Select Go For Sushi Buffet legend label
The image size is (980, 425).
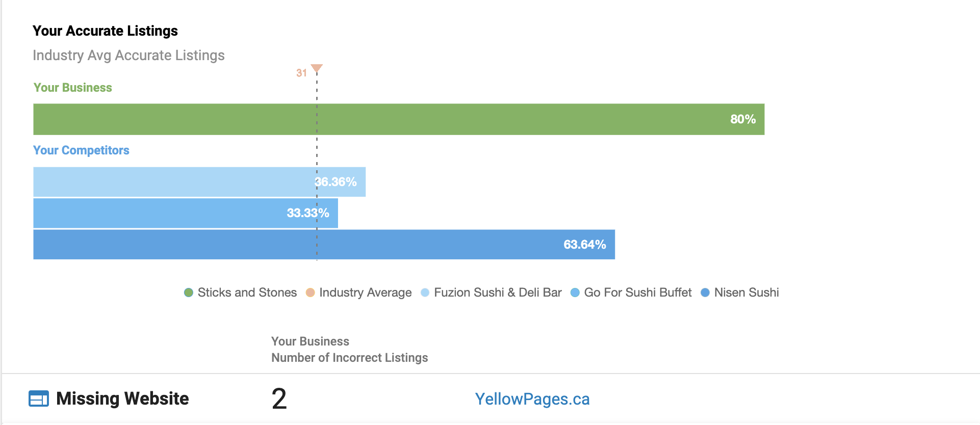click(638, 293)
